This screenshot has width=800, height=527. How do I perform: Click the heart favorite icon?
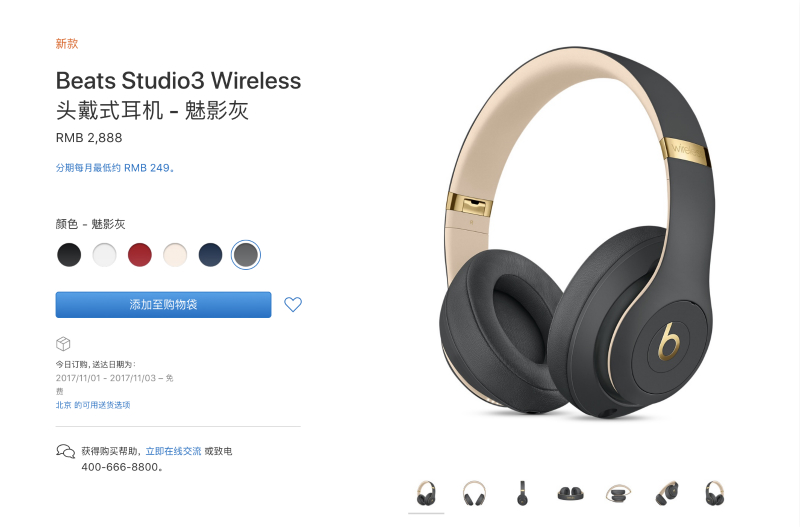click(293, 305)
